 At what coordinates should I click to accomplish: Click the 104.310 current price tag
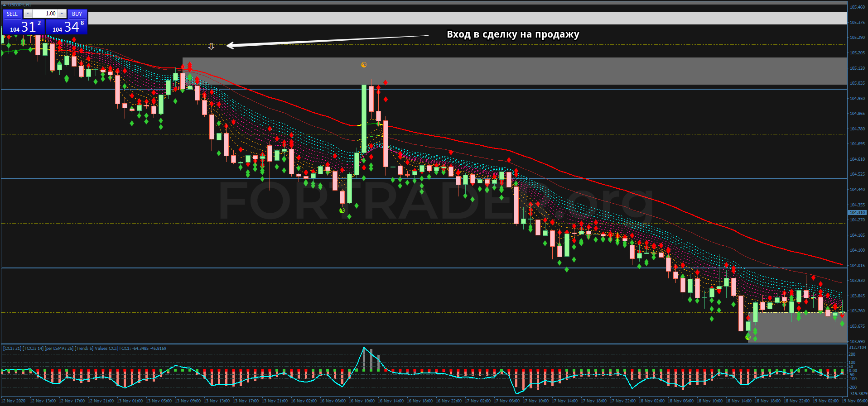point(857,212)
